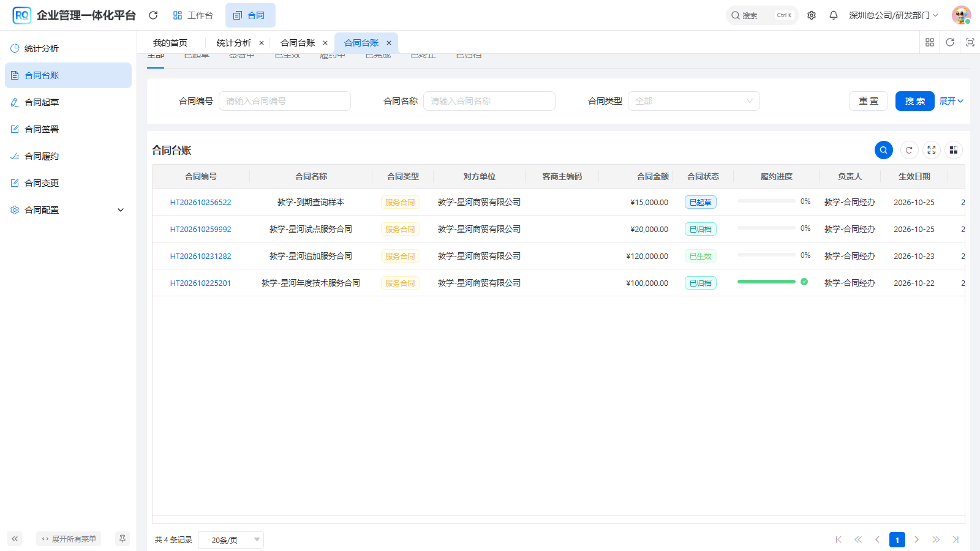Select 合同起草 in the sidebar
980x551 pixels.
click(68, 102)
